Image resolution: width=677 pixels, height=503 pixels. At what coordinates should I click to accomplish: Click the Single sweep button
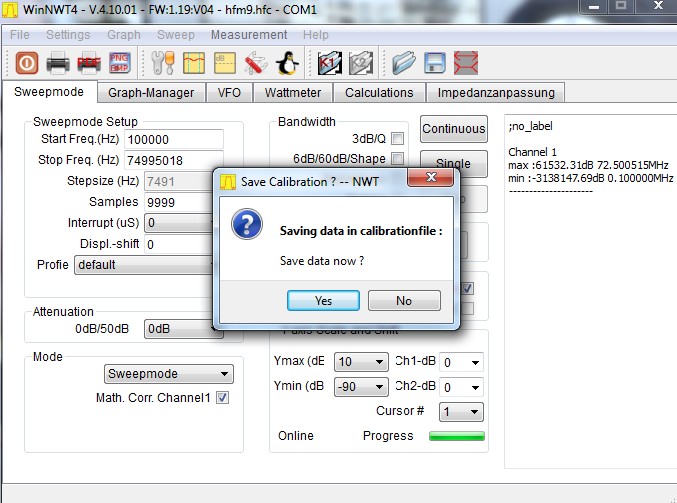[x=454, y=164]
